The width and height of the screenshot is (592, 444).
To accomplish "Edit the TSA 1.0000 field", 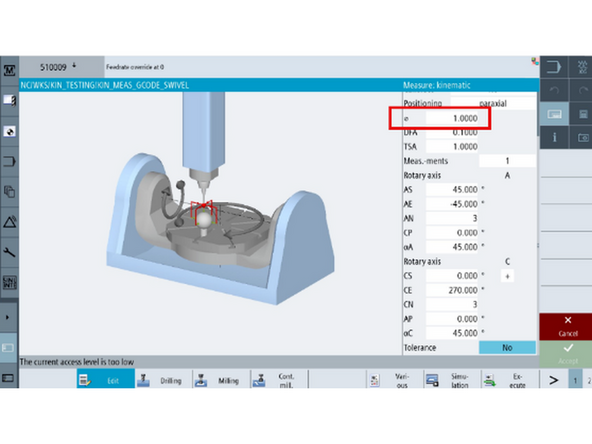I will pyautogui.click(x=452, y=146).
